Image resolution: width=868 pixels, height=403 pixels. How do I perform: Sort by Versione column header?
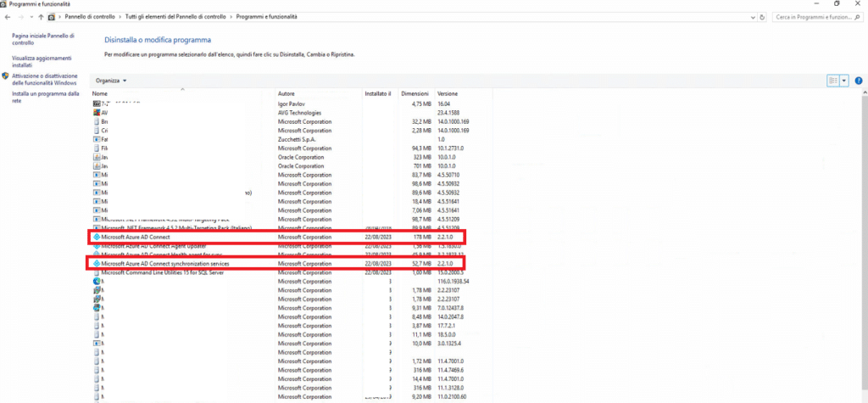(x=448, y=93)
